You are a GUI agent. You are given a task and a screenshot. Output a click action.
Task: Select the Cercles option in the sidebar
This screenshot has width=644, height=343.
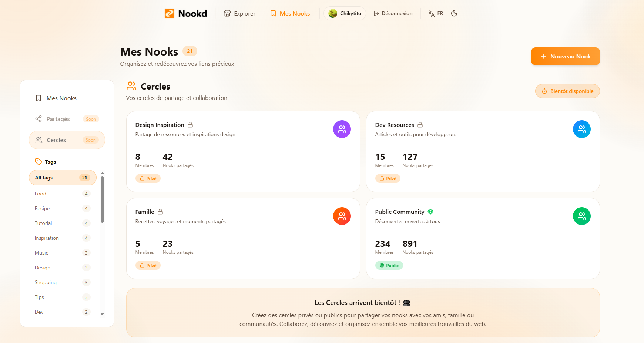tap(56, 140)
